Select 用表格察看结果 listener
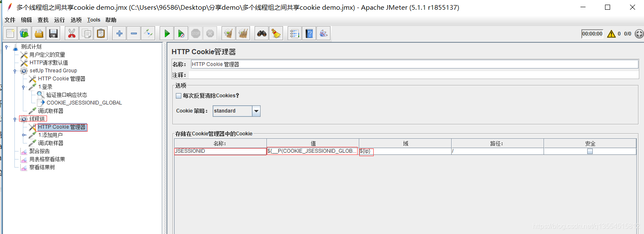Screen dimensions: 644x234 tap(47, 159)
